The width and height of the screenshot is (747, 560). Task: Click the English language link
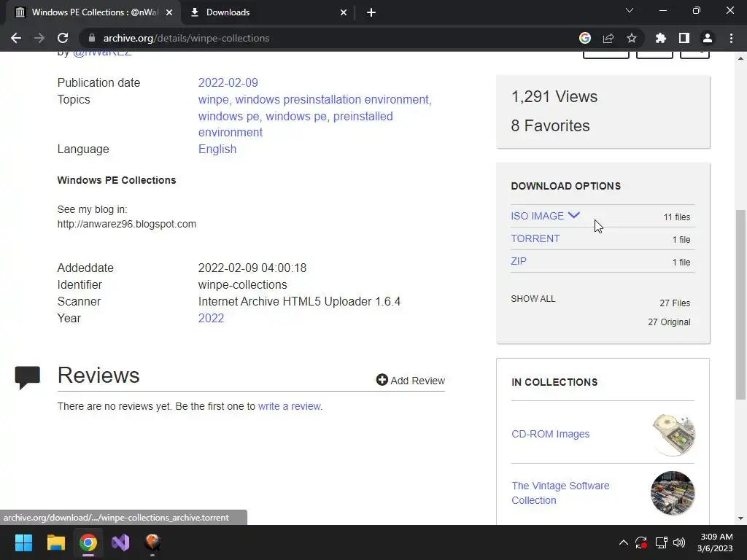(x=217, y=149)
